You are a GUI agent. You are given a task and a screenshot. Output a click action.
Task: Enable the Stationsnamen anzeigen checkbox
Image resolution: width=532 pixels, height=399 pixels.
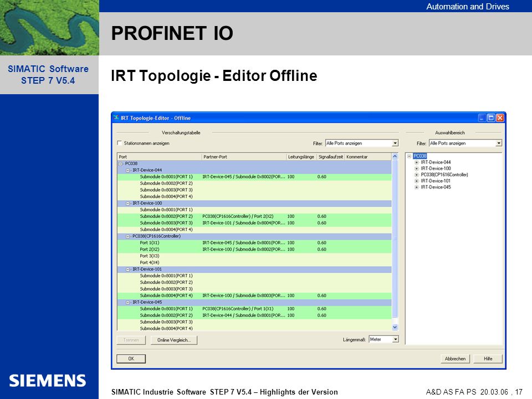[x=120, y=143]
